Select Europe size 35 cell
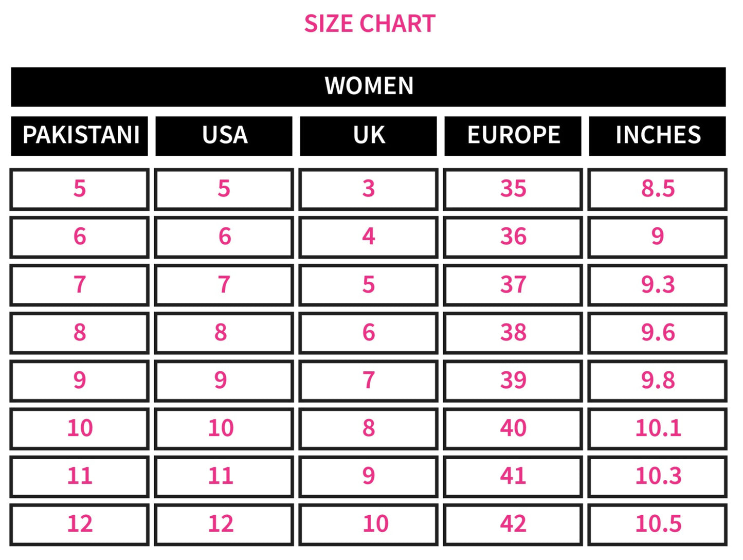This screenshot has height=560, width=743. pos(513,189)
